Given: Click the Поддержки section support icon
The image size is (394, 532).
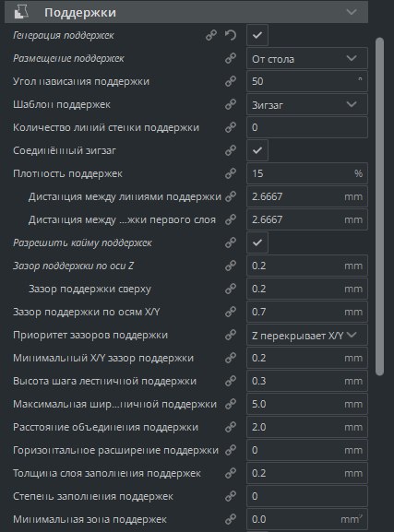Looking at the screenshot, I should pyautogui.click(x=21, y=12).
